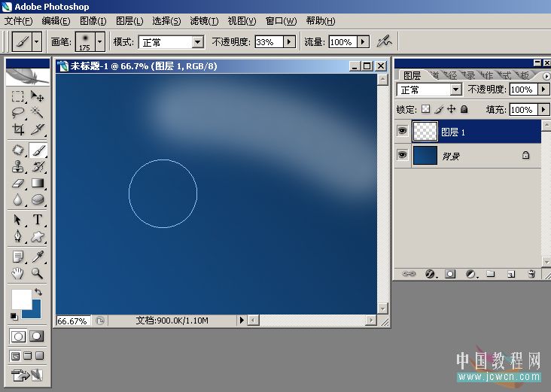Click the create new layer icon
Screen dimensions: 551x392
[511, 274]
